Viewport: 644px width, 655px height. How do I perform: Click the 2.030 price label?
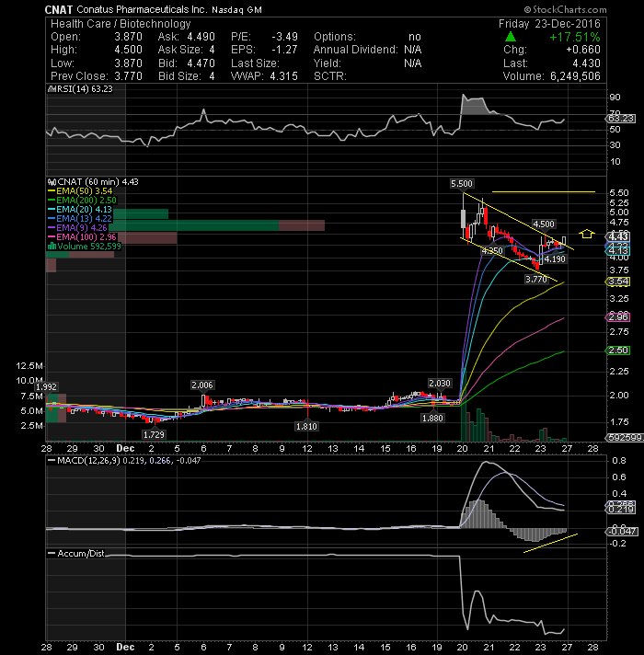click(x=440, y=384)
